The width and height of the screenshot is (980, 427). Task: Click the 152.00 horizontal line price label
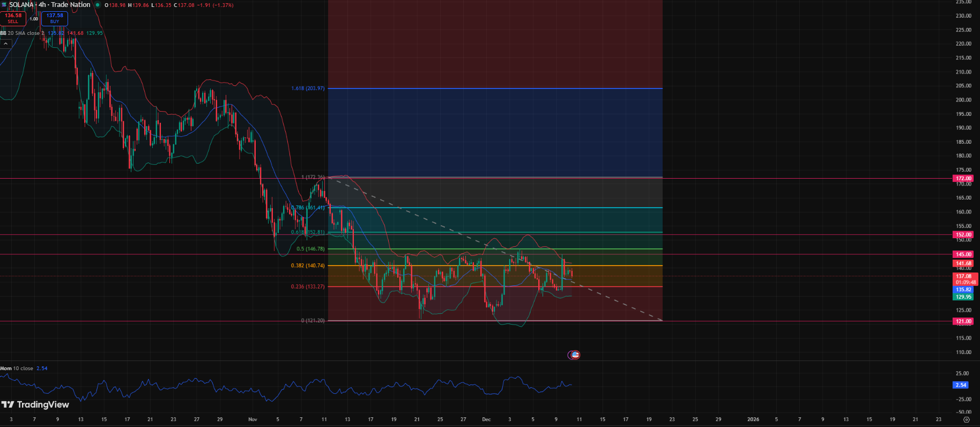click(x=963, y=234)
